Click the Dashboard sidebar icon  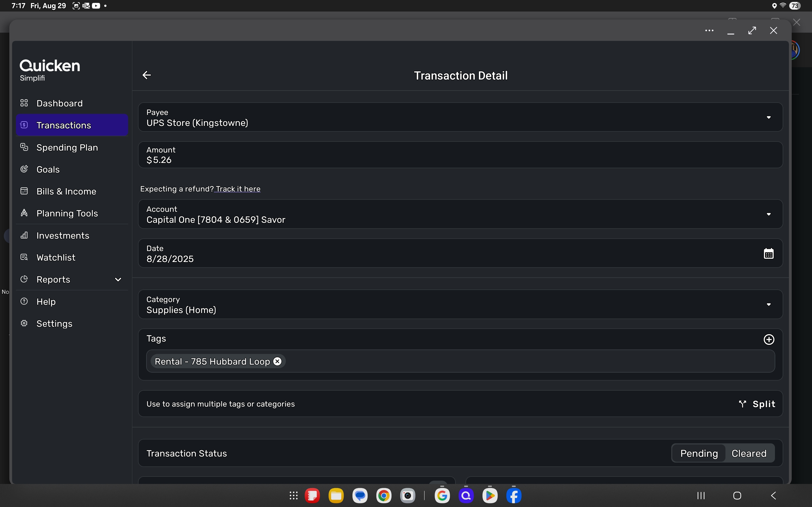pos(24,103)
